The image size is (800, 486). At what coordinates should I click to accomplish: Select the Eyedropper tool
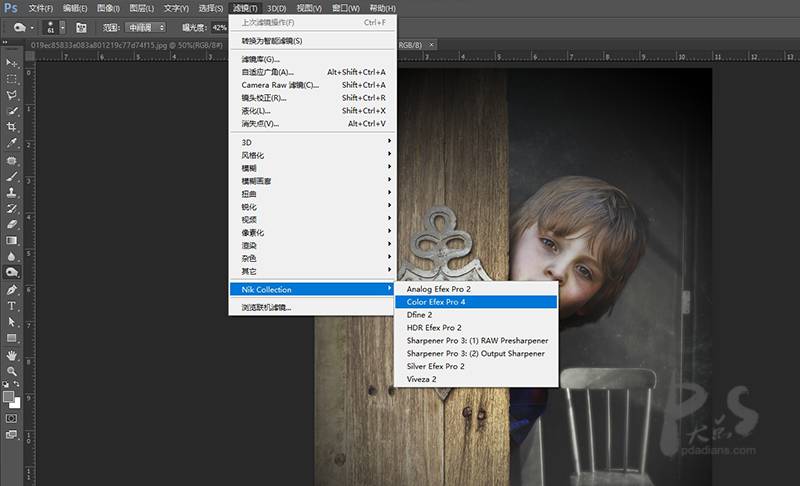coord(11,143)
